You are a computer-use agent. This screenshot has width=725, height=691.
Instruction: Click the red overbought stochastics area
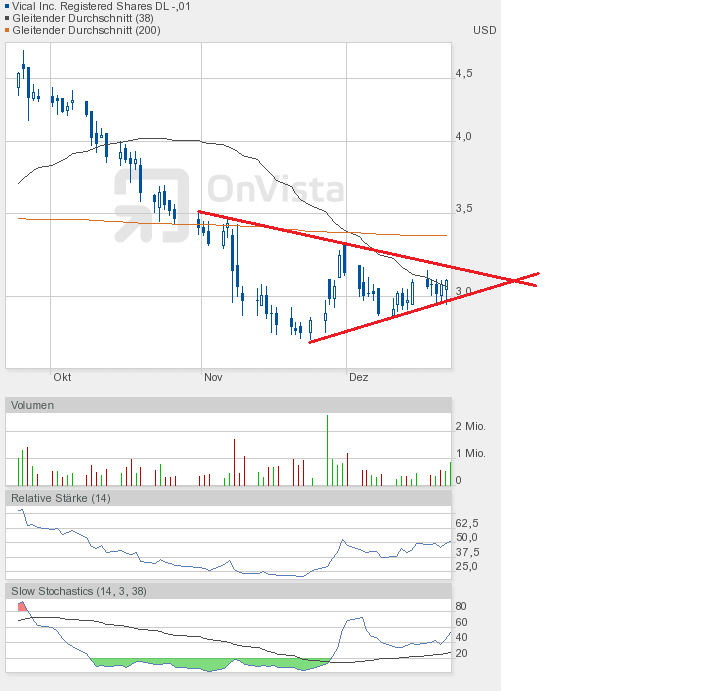tap(22, 606)
